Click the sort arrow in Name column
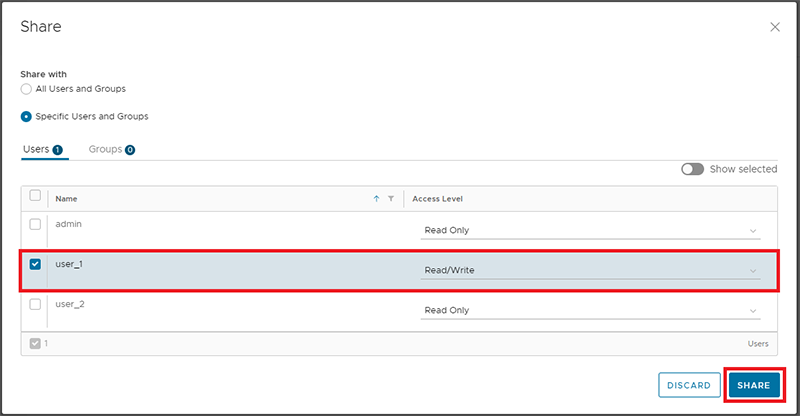 (x=376, y=199)
